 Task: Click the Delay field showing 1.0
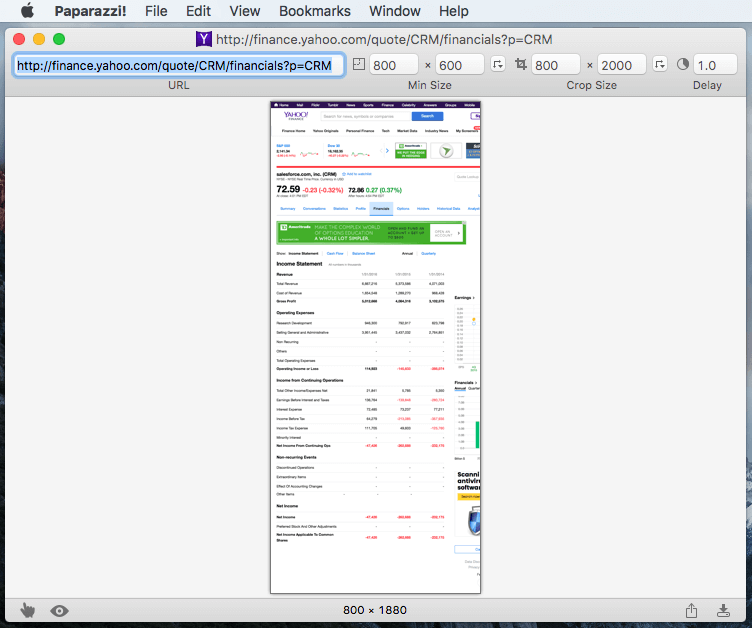715,65
